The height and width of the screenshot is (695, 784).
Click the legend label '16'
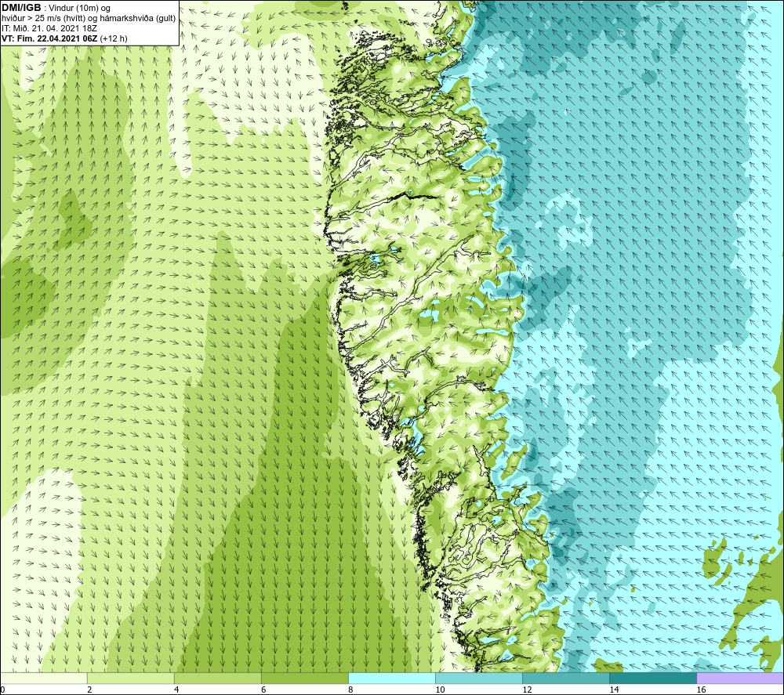pos(701,690)
